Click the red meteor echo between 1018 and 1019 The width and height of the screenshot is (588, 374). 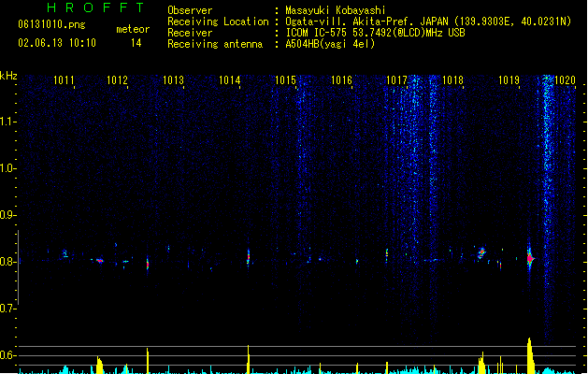481,252
